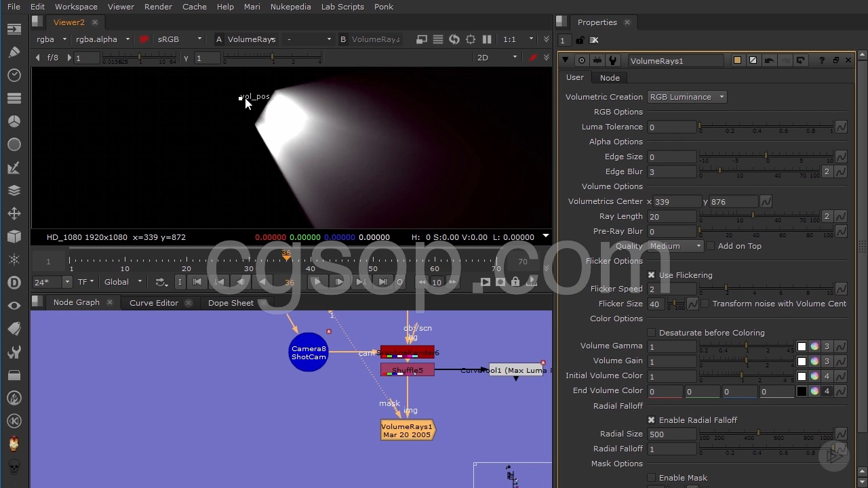Screen dimensions: 868x488
Task: Check the Enable Mask option
Action: [652, 478]
